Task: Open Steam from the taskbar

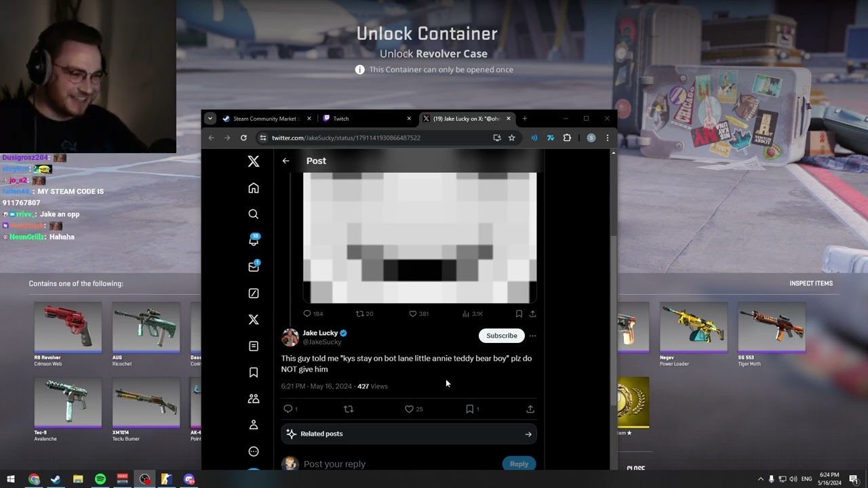Action: pyautogui.click(x=56, y=479)
